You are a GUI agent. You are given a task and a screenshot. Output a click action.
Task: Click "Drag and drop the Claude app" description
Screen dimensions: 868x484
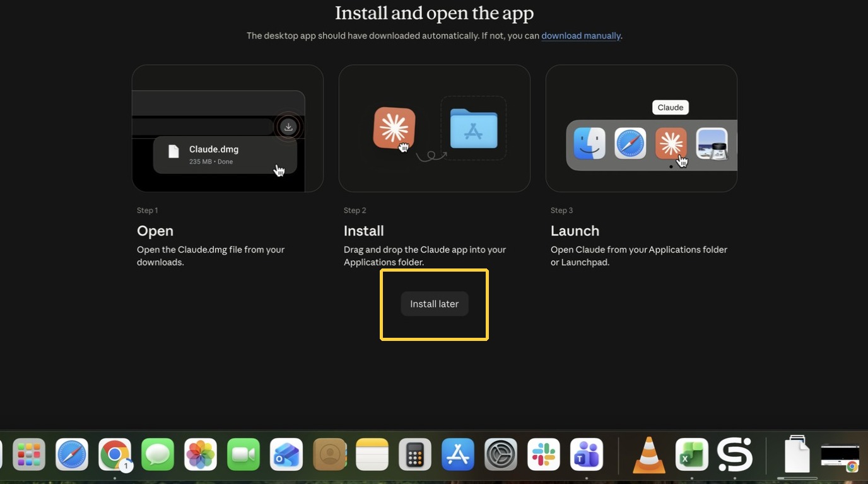point(425,256)
